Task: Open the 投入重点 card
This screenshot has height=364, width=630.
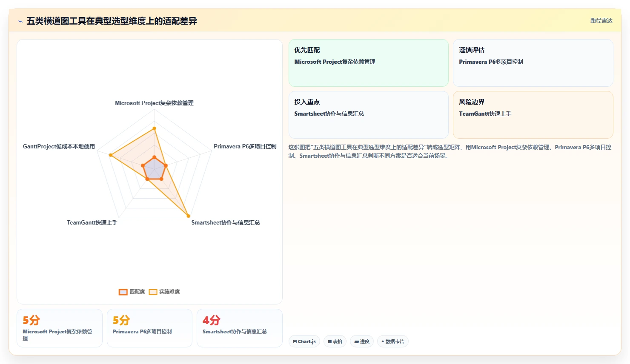Action: pos(369,115)
